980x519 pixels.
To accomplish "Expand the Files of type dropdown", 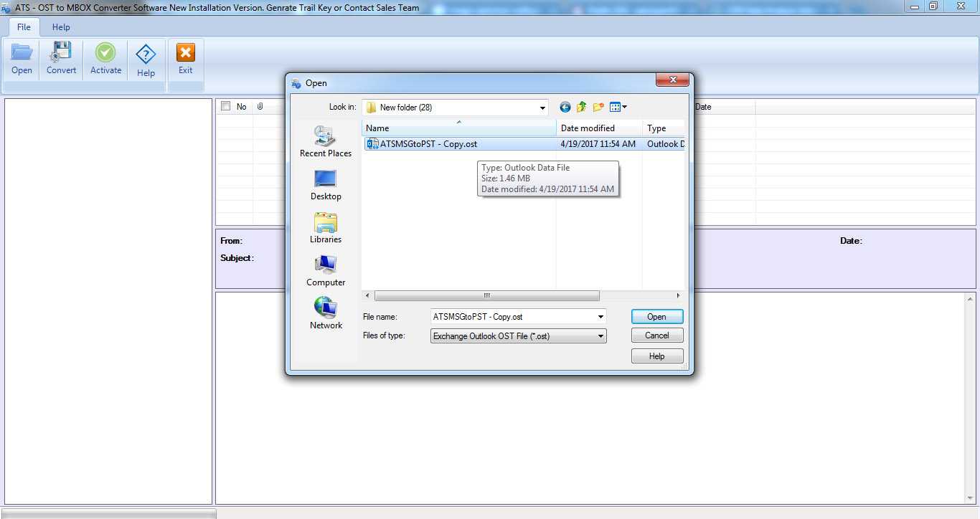I will [x=601, y=335].
